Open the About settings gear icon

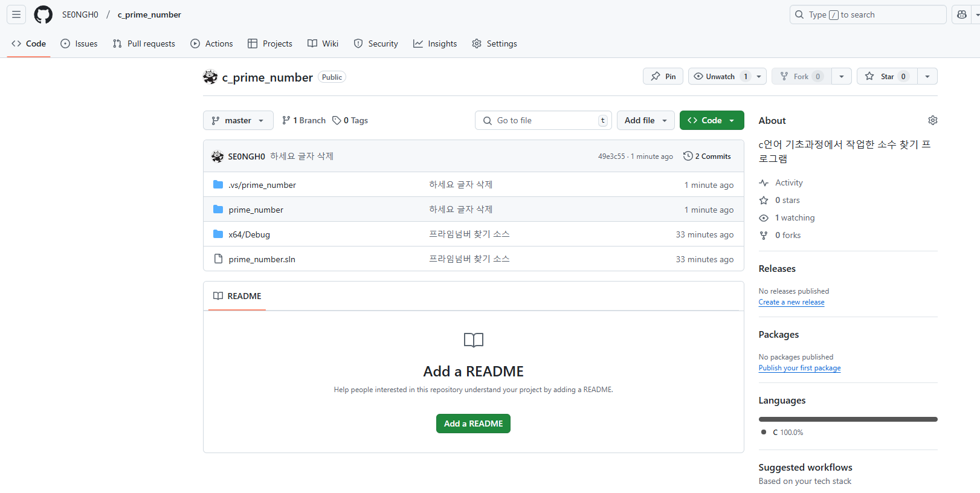coord(932,120)
